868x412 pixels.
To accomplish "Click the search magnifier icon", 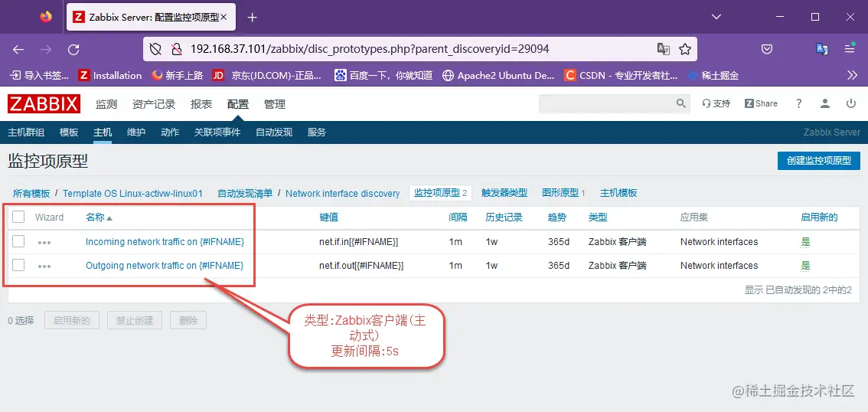I will (x=681, y=103).
